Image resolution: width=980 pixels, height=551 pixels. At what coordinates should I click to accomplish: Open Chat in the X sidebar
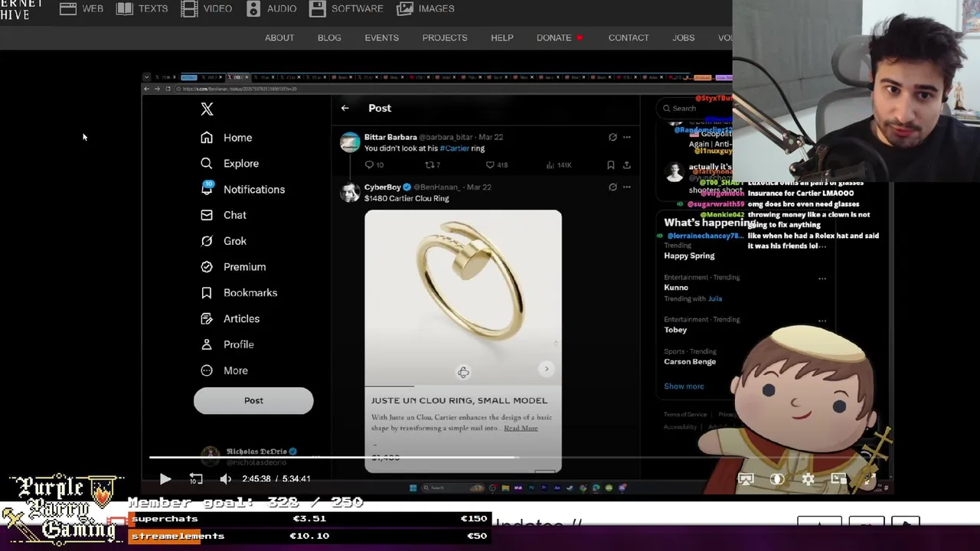pos(224,215)
